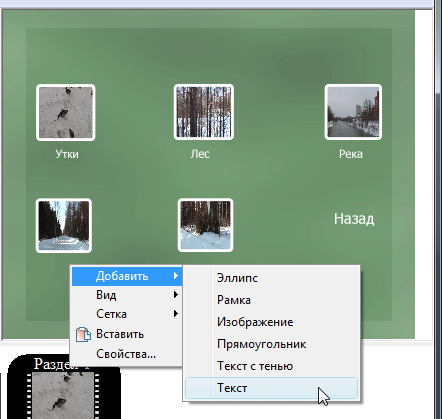The height and width of the screenshot is (419, 442).
Task: Add a Прямоугольник shape
Action: 271,344
